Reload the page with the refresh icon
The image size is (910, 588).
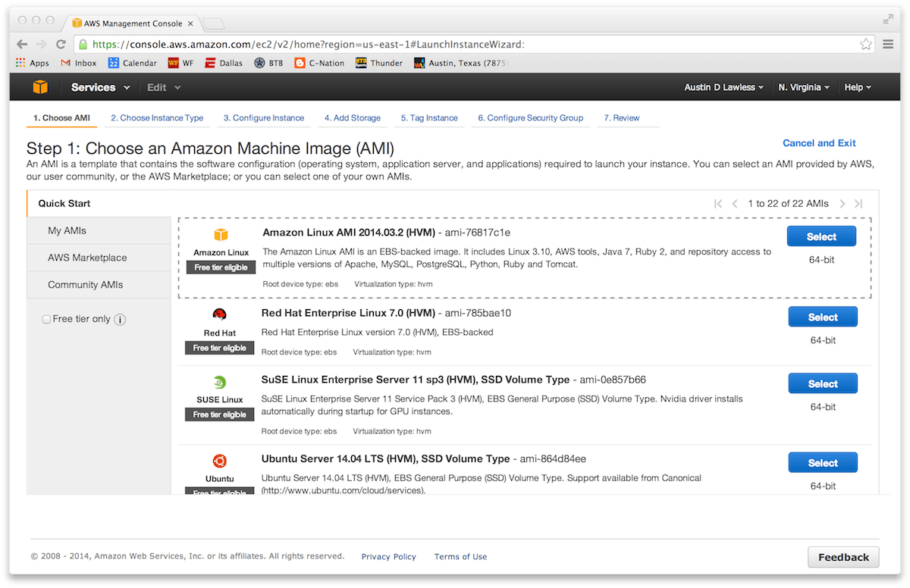(x=61, y=45)
